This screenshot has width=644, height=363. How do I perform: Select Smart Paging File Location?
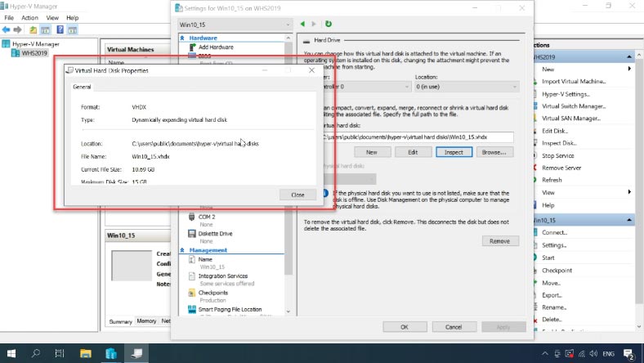[230, 309]
